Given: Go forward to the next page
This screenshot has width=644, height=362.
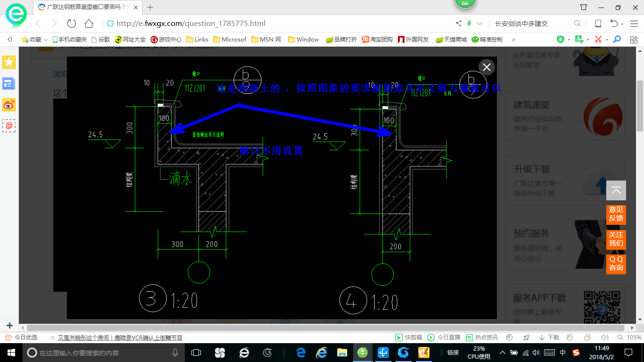Looking at the screenshot, I should [x=54, y=24].
